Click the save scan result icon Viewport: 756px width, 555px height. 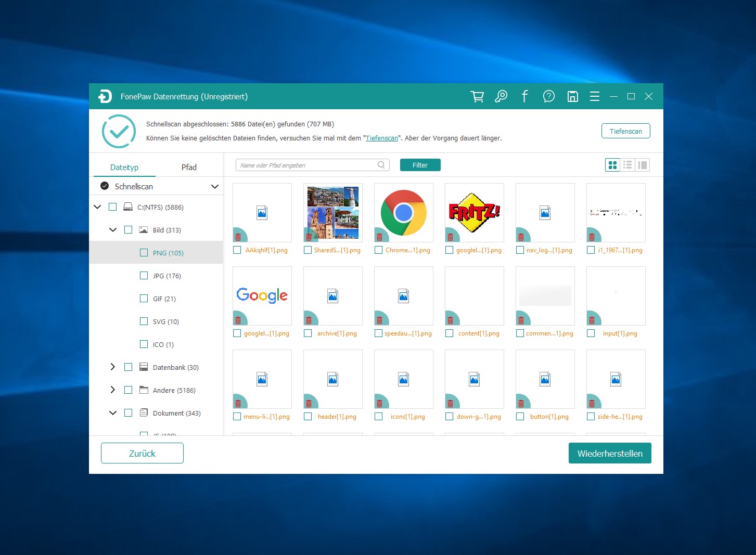[x=572, y=96]
